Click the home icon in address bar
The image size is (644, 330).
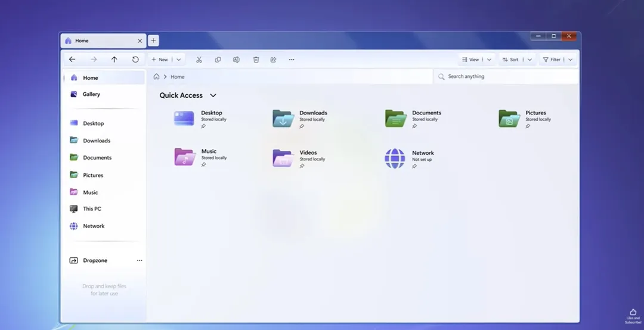click(x=156, y=77)
